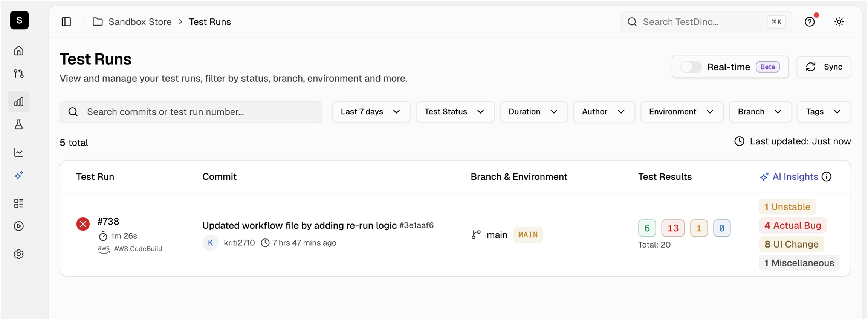
Task: Go to Sandbox Store breadcrumb
Action: point(140,22)
